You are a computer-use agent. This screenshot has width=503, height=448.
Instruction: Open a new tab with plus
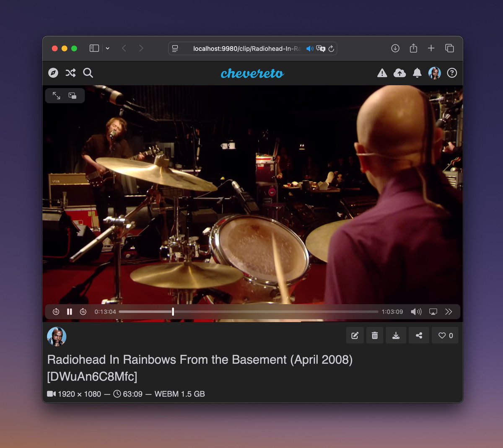(431, 48)
